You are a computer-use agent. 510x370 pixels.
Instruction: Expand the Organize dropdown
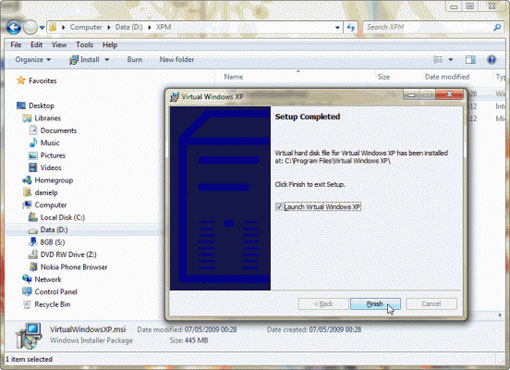coord(33,60)
